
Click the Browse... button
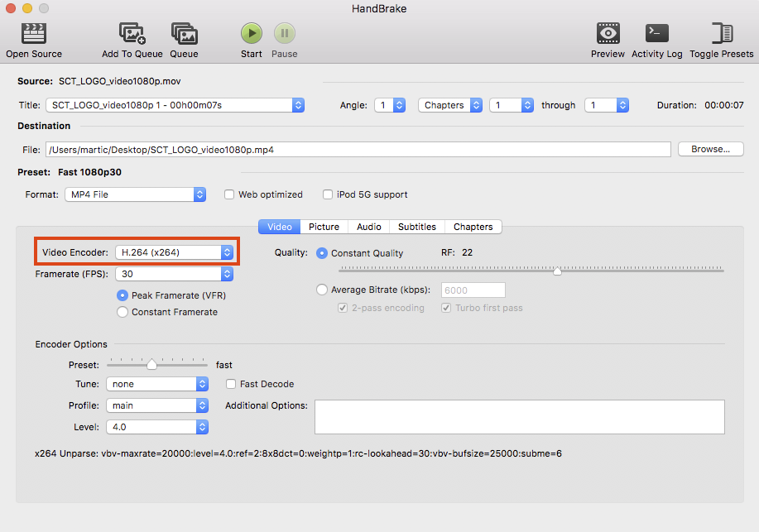[711, 149]
